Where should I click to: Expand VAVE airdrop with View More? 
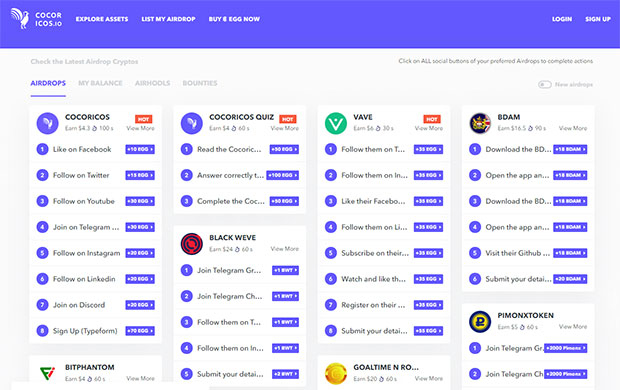429,128
